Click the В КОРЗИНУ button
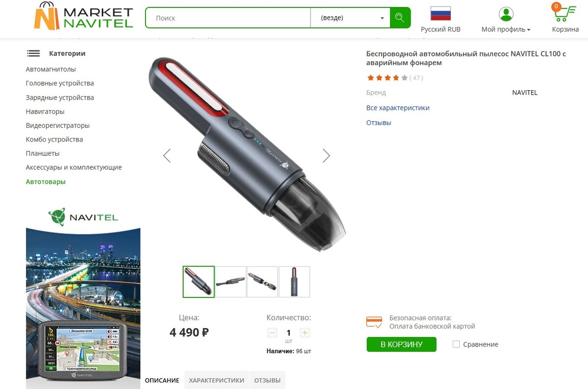Screen dimensions: 588x389 pos(401,344)
